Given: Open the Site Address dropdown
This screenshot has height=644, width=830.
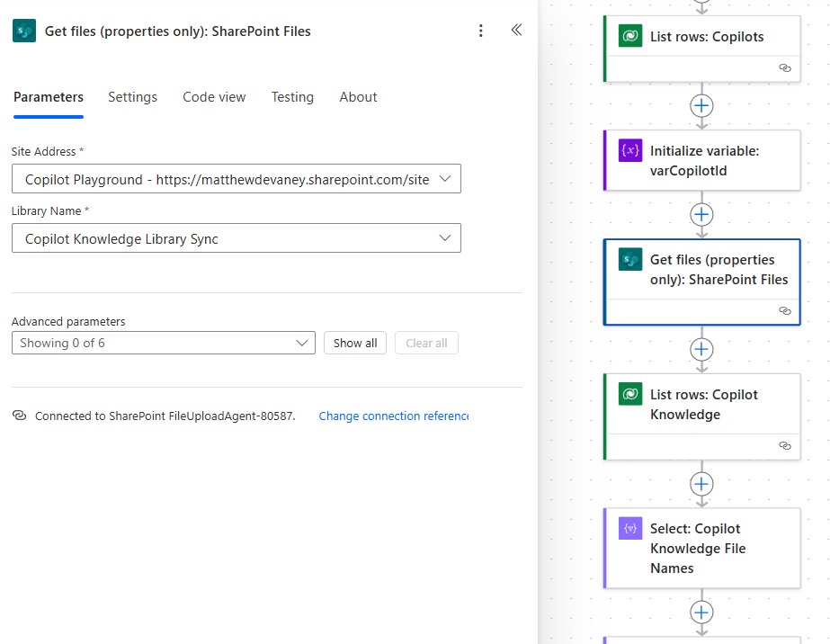Looking at the screenshot, I should (x=237, y=179).
